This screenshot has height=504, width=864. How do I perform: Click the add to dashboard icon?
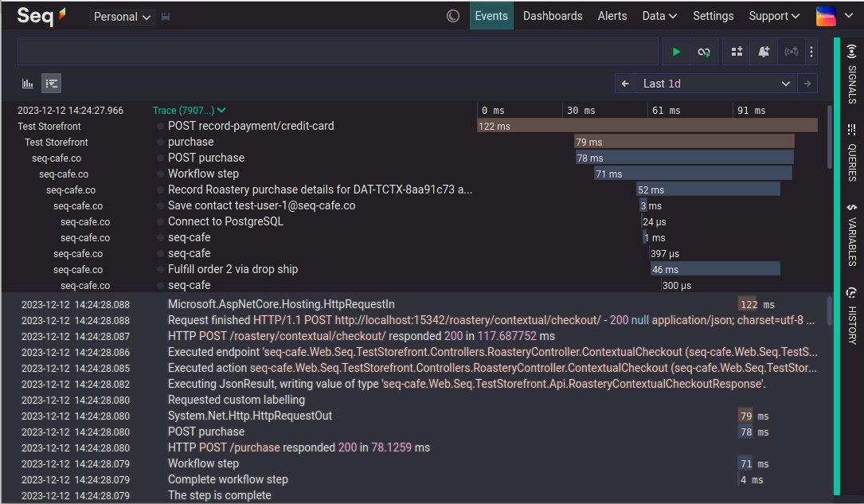coord(737,52)
